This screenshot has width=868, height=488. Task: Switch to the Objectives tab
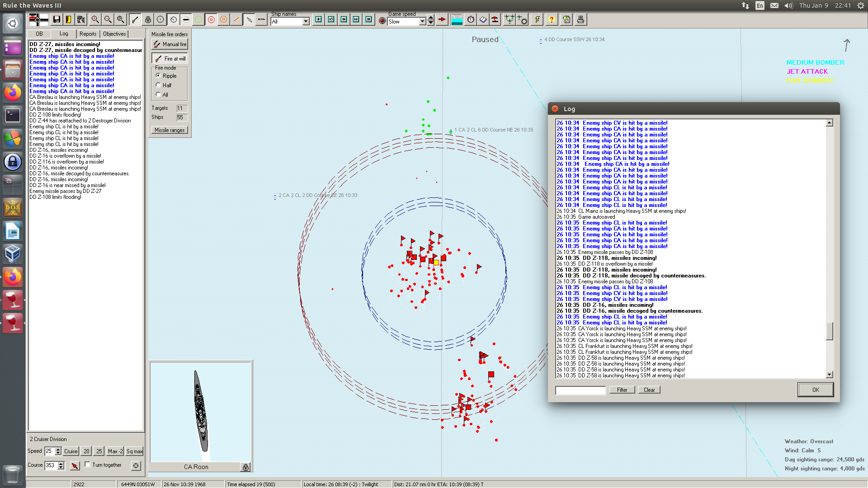(x=114, y=34)
